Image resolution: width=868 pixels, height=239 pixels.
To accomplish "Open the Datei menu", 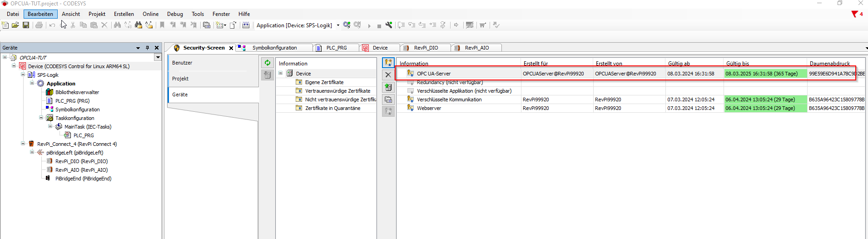I will [x=13, y=14].
